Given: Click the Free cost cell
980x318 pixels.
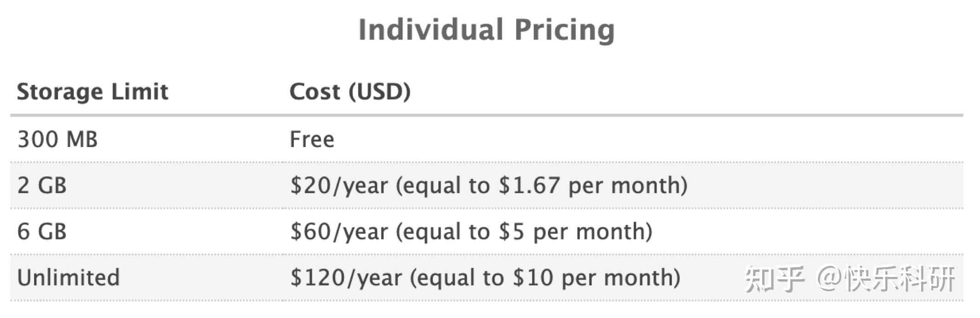Looking at the screenshot, I should (x=312, y=139).
